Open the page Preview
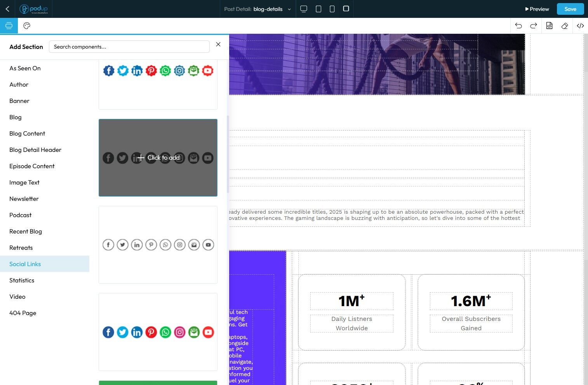 point(537,9)
